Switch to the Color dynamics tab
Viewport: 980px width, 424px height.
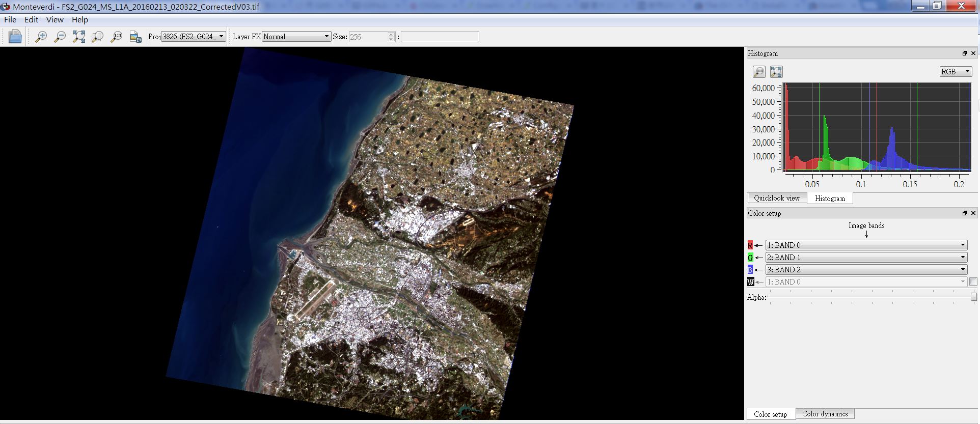coord(825,414)
